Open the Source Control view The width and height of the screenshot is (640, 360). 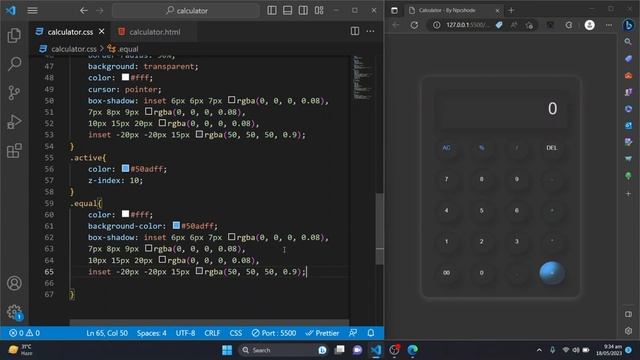[14, 93]
